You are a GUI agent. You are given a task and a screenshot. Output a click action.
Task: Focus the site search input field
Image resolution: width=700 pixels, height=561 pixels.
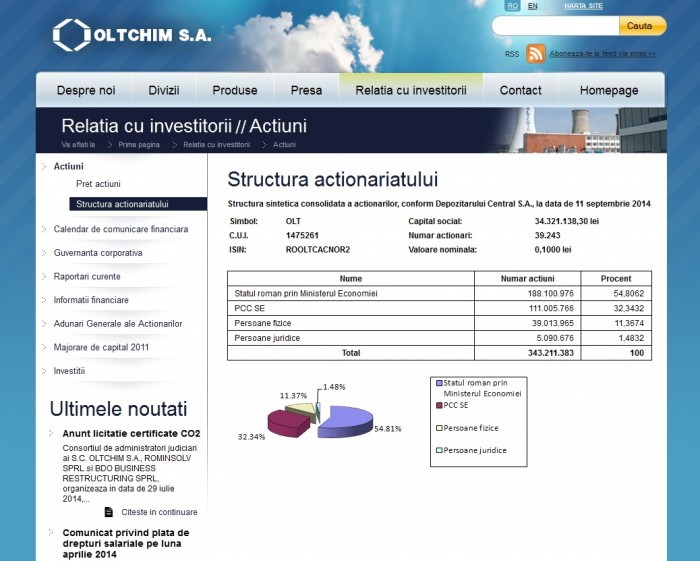pyautogui.click(x=556, y=26)
